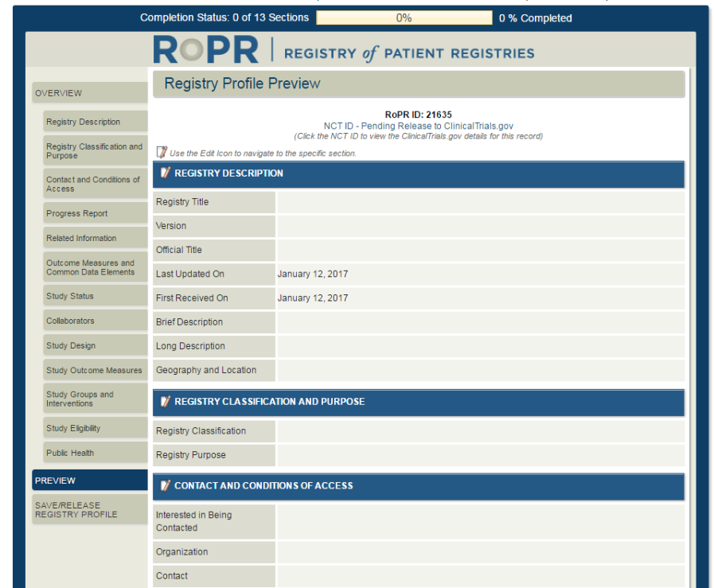Click Completion Status 0 of 13 Sections text
Viewport: 714px width, 588px height.
pos(224,18)
